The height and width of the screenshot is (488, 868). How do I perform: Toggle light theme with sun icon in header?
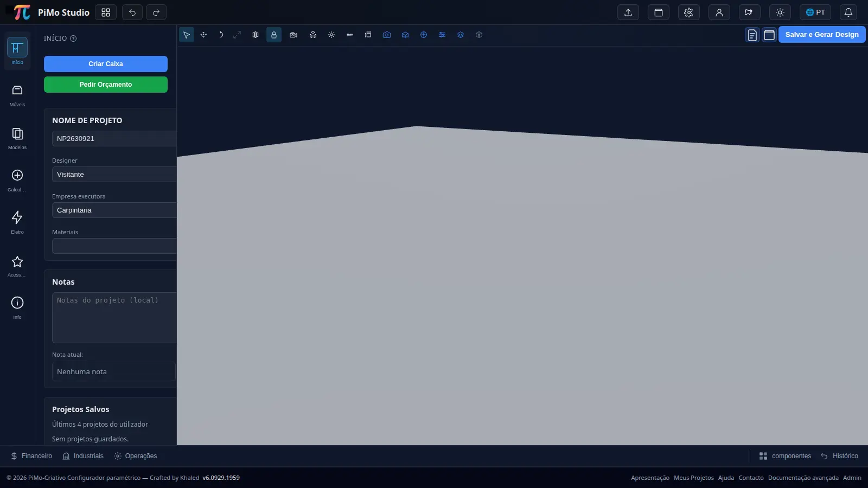(780, 12)
